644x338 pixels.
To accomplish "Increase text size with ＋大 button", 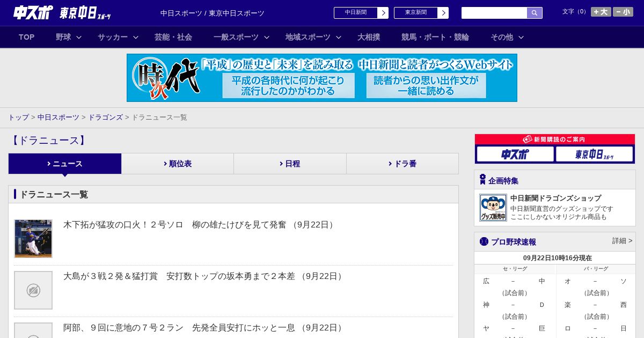I will pyautogui.click(x=601, y=12).
